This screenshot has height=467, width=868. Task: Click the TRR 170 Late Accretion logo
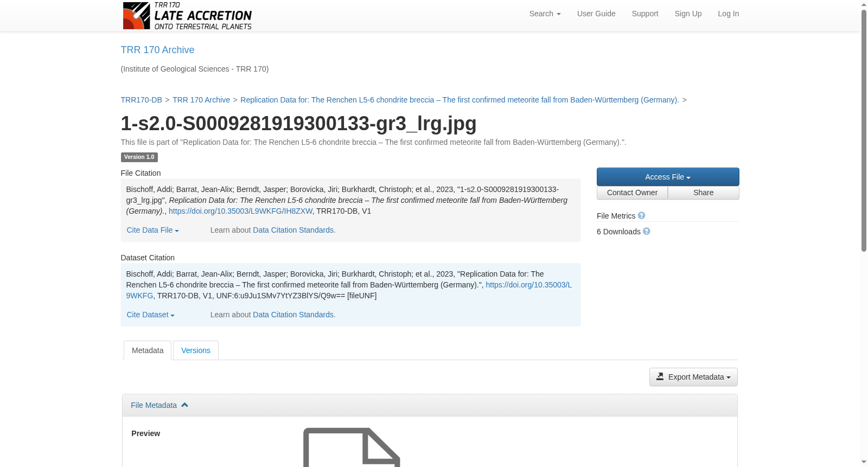(187, 16)
